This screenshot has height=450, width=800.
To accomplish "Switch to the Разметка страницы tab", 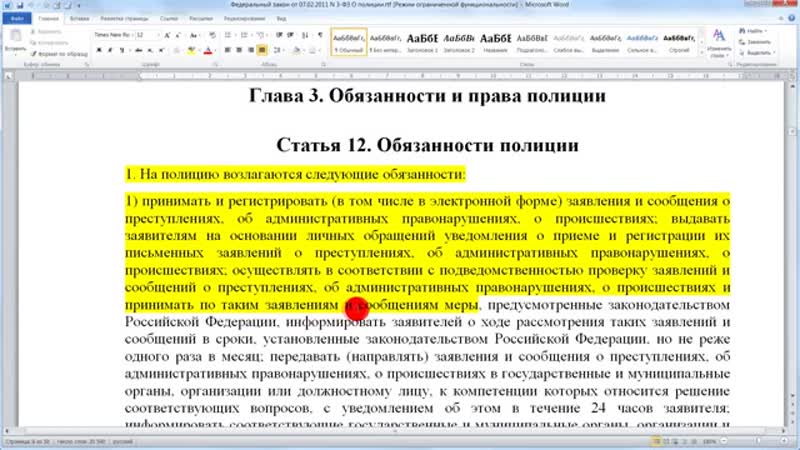I will coord(124,19).
